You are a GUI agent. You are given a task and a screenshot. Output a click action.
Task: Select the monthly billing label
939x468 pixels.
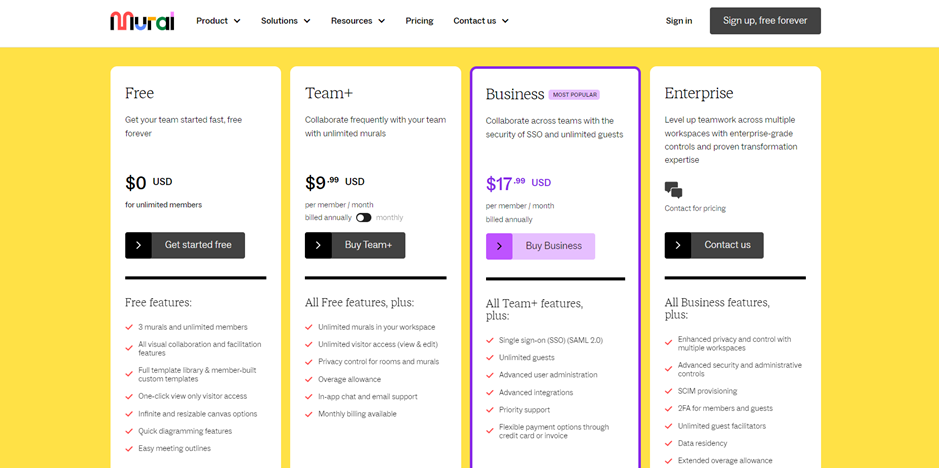[x=389, y=218]
